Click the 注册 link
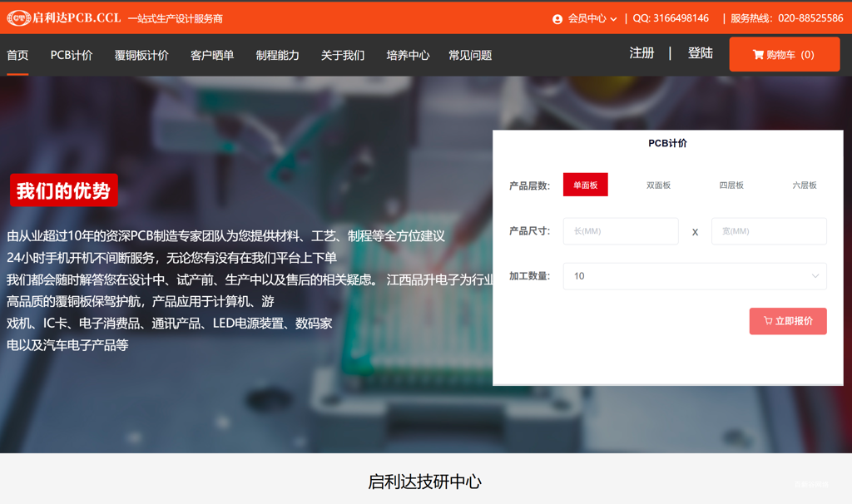The image size is (852, 504). (x=641, y=52)
